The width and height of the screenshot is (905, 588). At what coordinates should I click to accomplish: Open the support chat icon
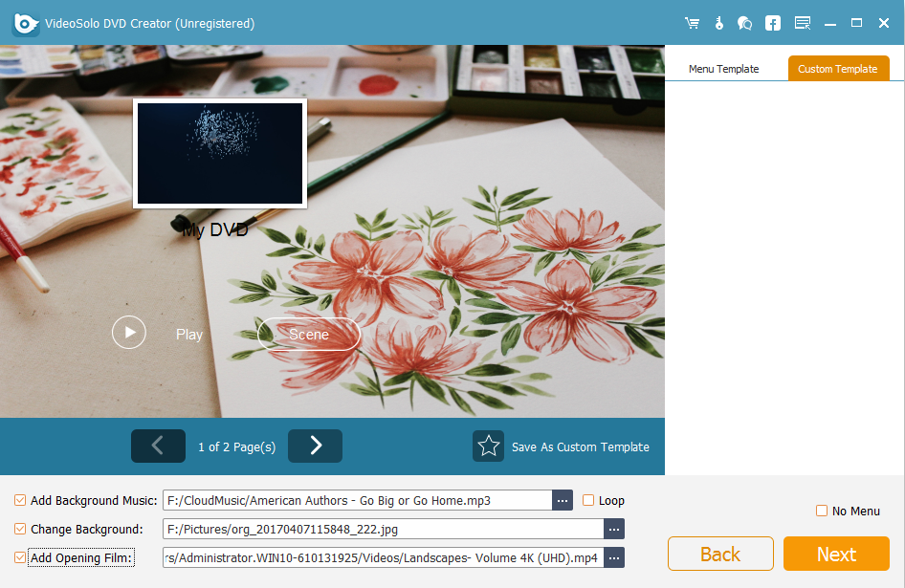(744, 23)
